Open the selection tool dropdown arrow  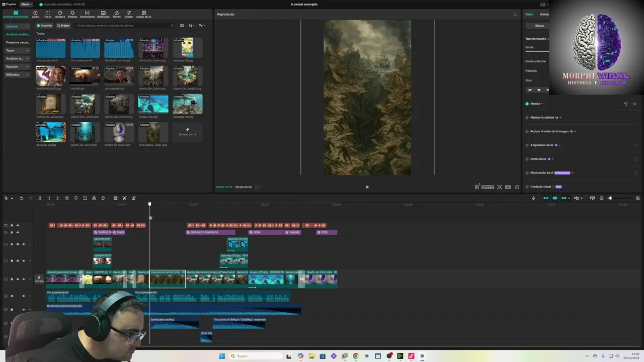pyautogui.click(x=12, y=198)
